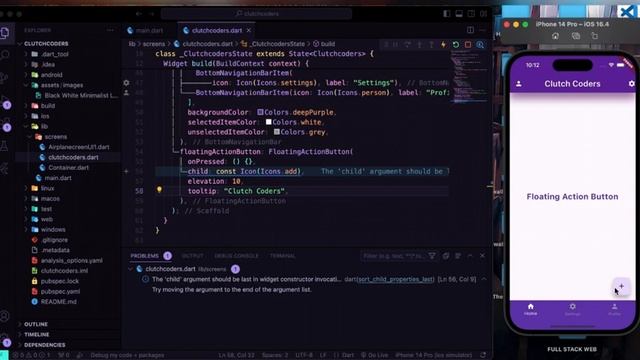Tap the Settings tab in simulator bottom bar
Screen dimensions: 640x360
pos(572,309)
